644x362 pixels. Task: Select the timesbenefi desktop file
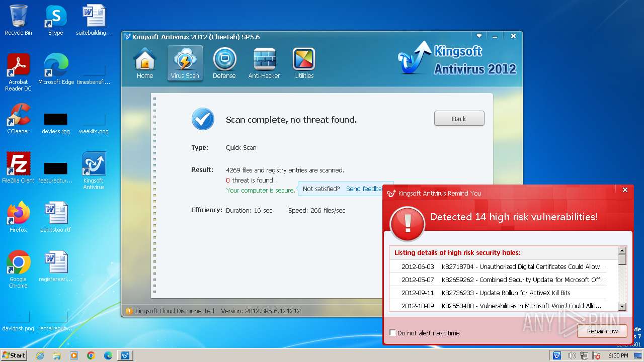pos(93,75)
